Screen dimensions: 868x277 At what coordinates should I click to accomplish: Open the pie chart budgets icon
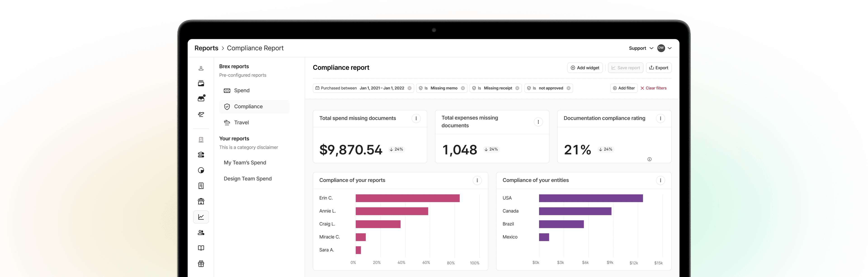point(201,170)
